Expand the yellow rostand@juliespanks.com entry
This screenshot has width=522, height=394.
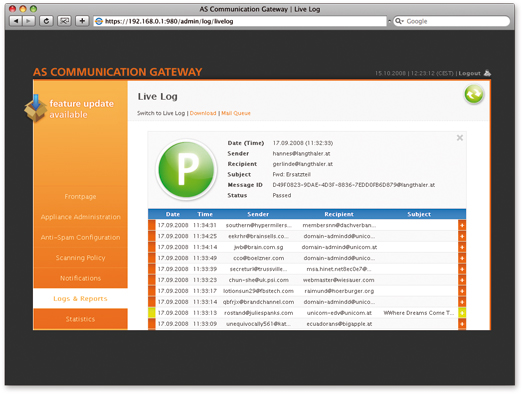[462, 313]
